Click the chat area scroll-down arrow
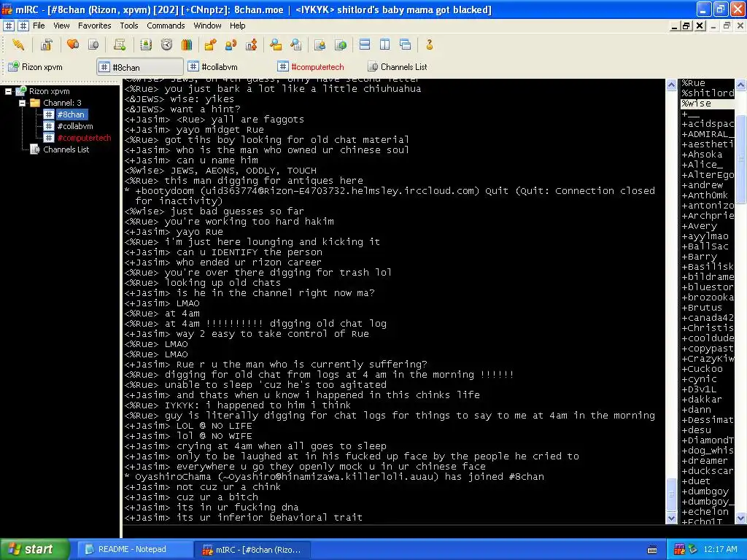The width and height of the screenshot is (747, 560). coord(671,518)
